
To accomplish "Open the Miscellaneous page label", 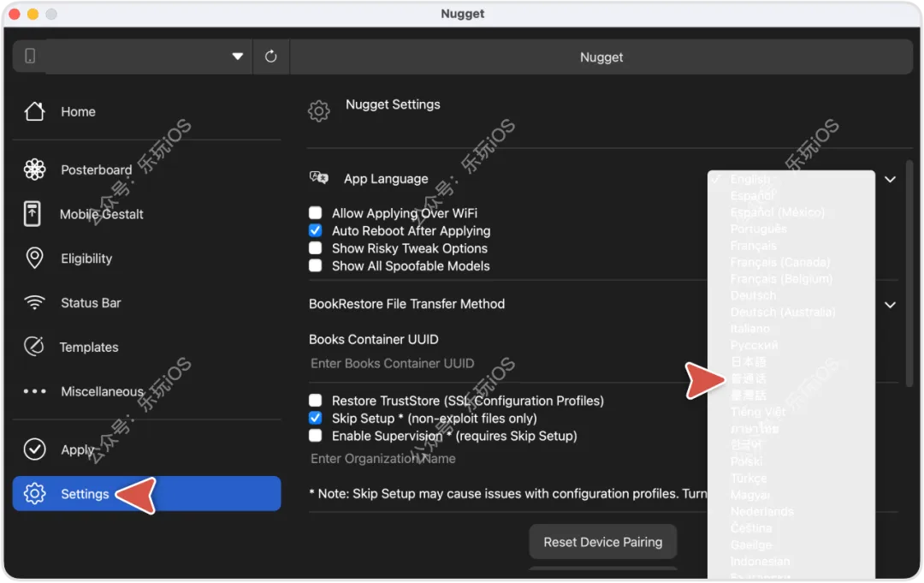I will [102, 391].
